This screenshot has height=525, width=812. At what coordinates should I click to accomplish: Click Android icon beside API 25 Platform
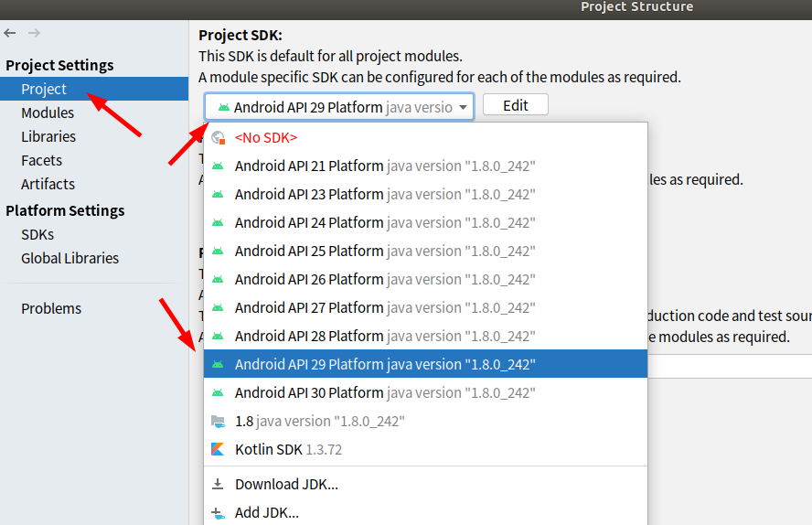tap(218, 252)
